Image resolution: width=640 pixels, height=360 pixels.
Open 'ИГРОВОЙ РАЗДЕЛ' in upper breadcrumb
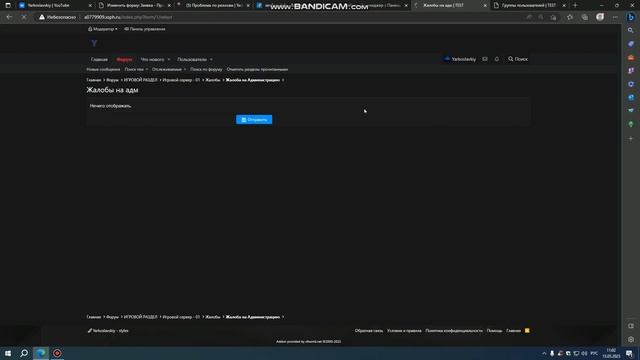pyautogui.click(x=141, y=80)
